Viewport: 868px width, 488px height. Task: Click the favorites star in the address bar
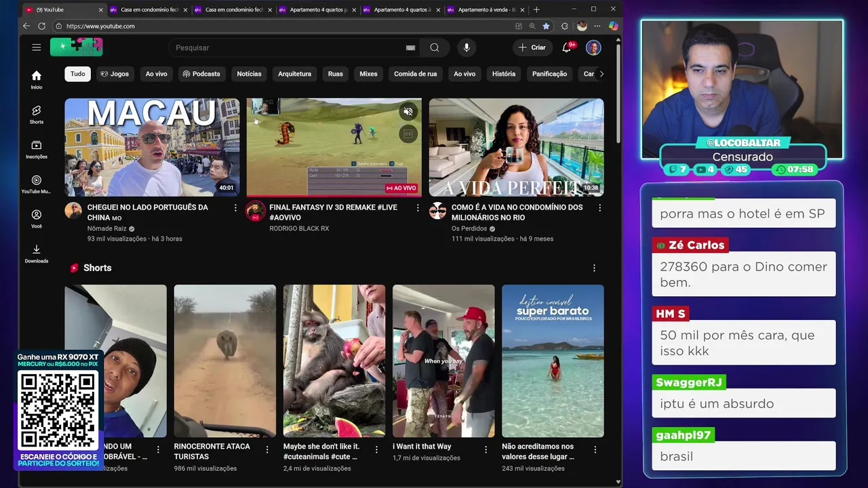point(546,26)
